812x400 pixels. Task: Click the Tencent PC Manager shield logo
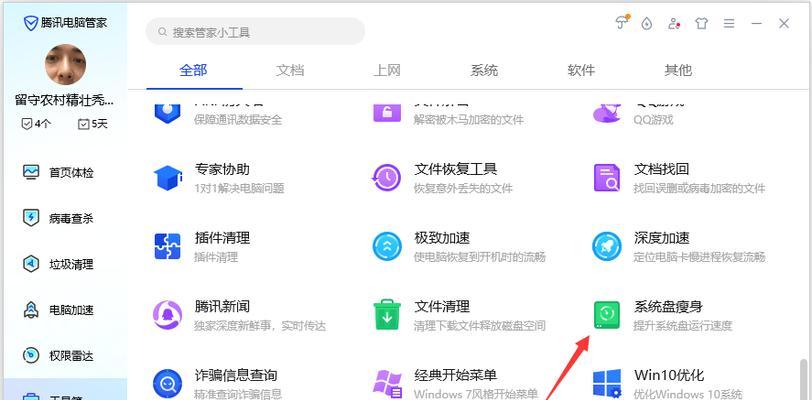coord(32,23)
